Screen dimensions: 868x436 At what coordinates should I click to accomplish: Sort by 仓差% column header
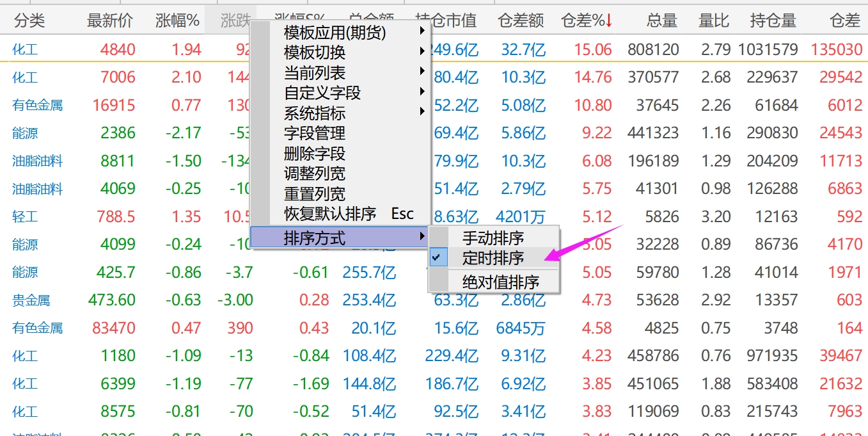(x=585, y=21)
